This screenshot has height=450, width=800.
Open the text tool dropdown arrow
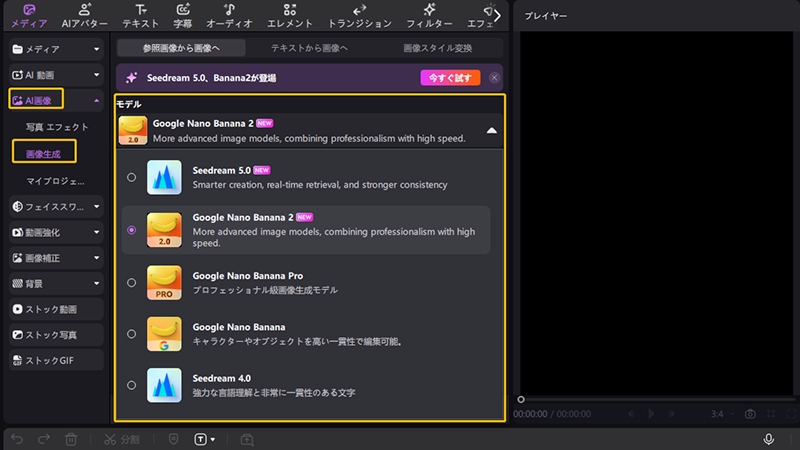[213, 439]
